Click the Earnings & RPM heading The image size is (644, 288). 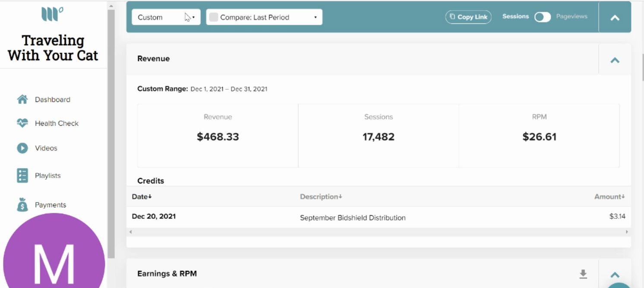pyautogui.click(x=167, y=274)
